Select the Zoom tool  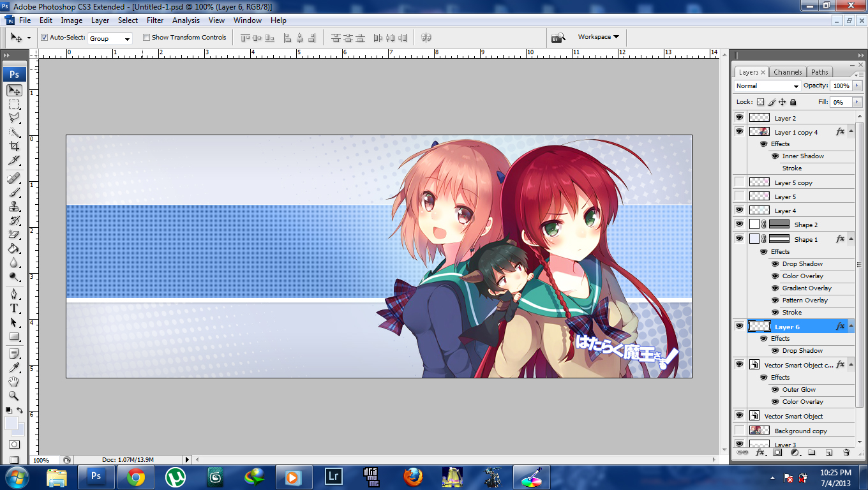[14, 396]
